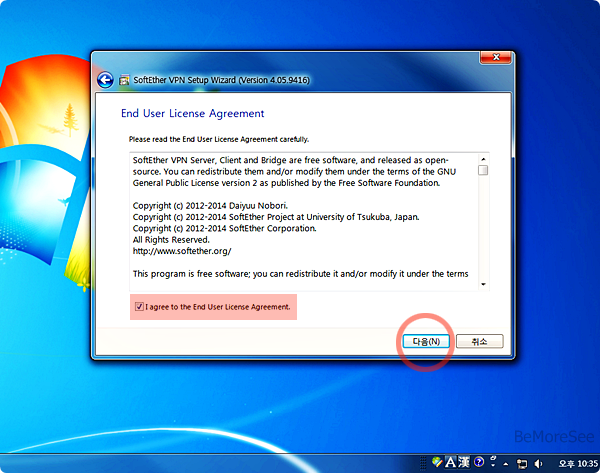Click the license text scrollbar thumb
The image size is (600, 473).
pyautogui.click(x=483, y=170)
